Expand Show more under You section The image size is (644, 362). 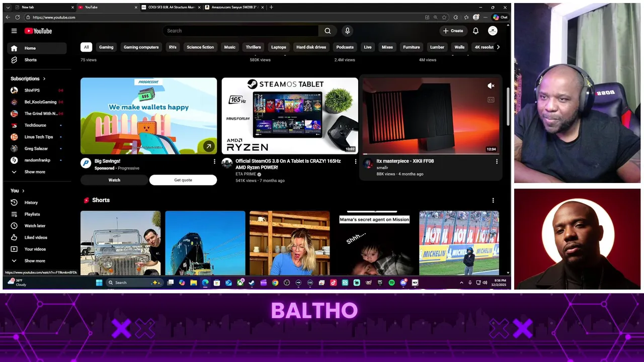pyautogui.click(x=37, y=261)
